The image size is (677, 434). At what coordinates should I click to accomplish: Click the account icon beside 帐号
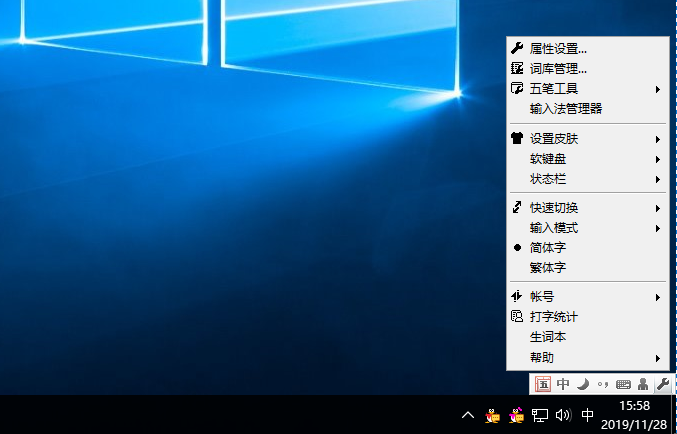tap(517, 296)
